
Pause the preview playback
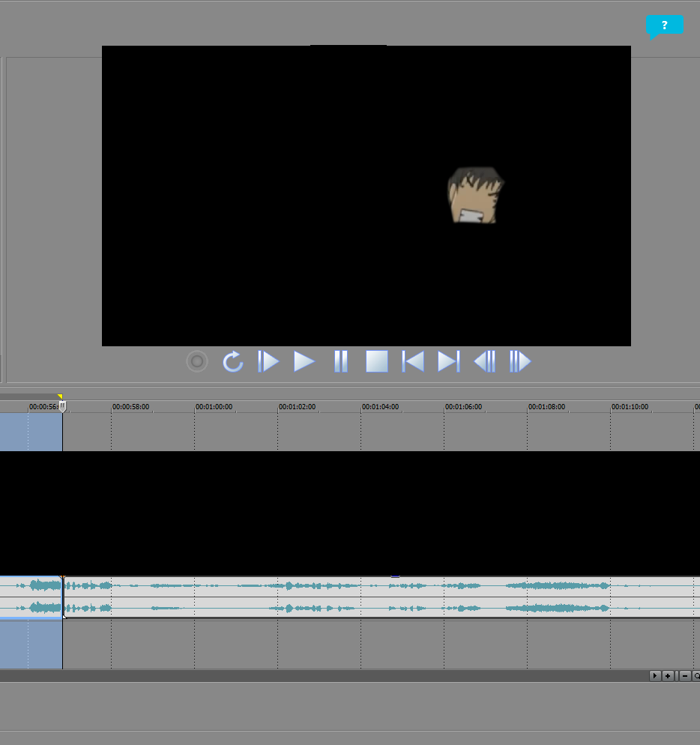click(340, 362)
